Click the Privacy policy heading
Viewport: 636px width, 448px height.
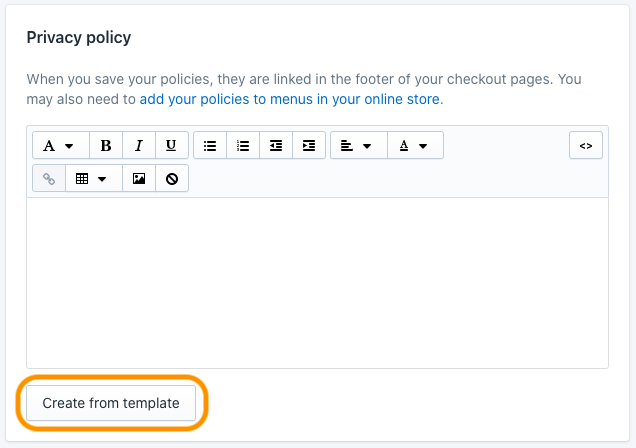[79, 38]
